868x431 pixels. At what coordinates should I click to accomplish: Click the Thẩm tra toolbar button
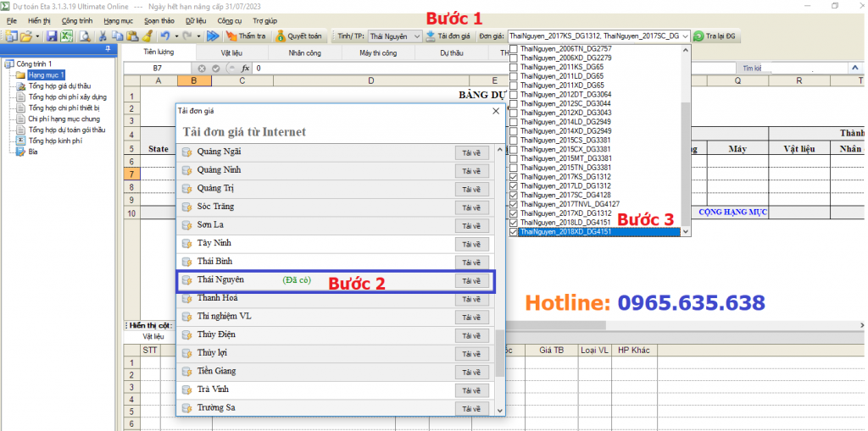click(246, 36)
